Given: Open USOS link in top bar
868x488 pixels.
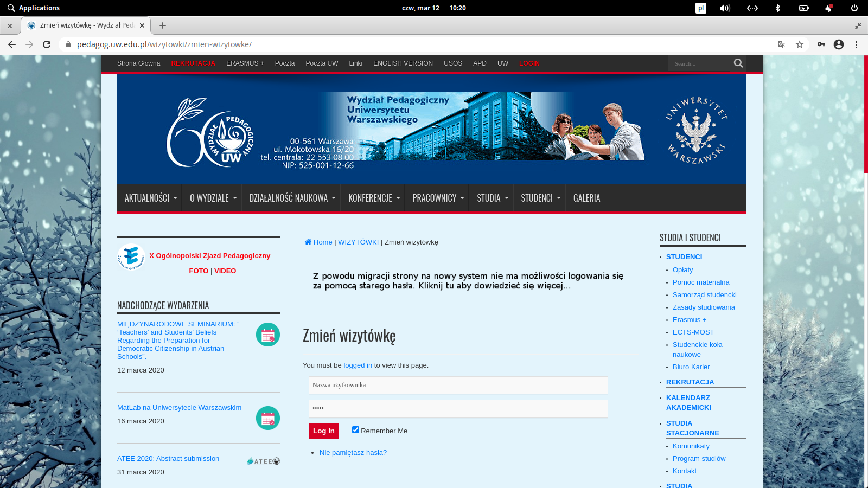Looking at the screenshot, I should [x=453, y=63].
